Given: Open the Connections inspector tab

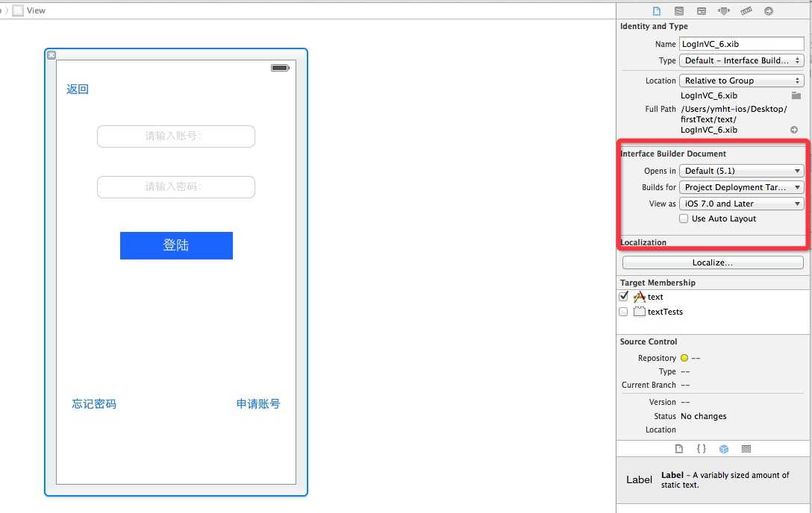Looking at the screenshot, I should 769,11.
